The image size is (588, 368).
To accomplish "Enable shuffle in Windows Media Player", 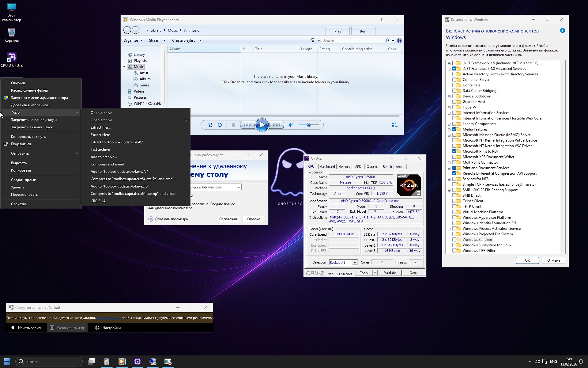I will pos(210,125).
